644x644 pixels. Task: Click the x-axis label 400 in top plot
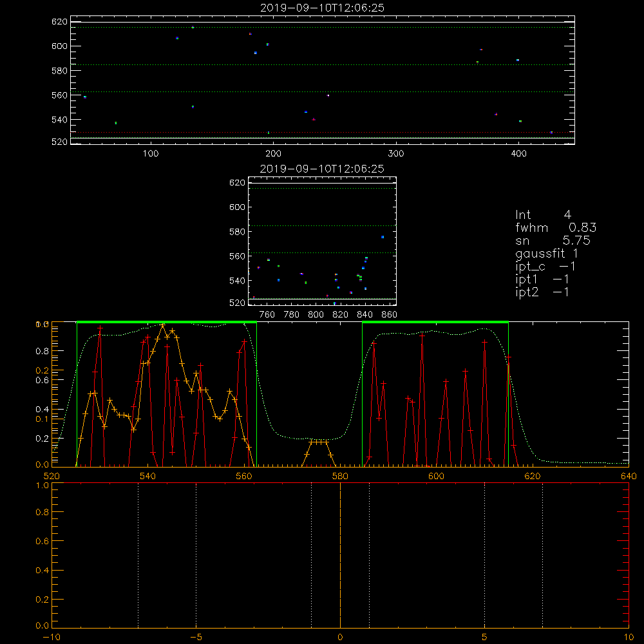(518, 154)
